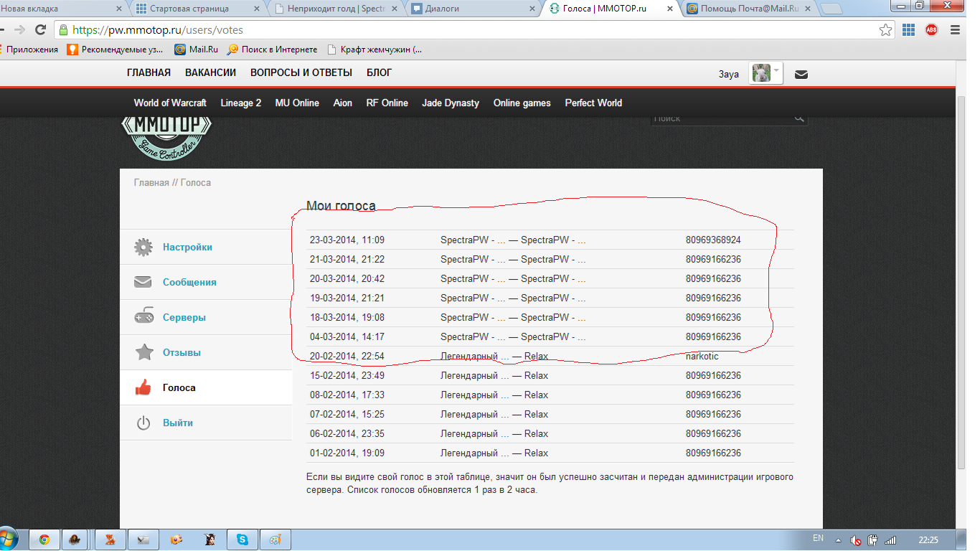
Task: Select MU Online in the games bar
Action: 297,103
